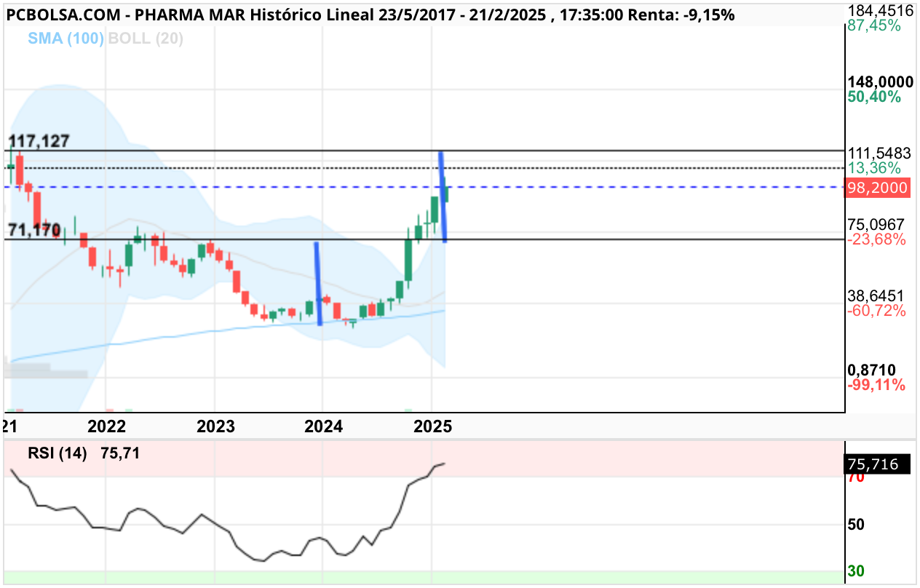Image resolution: width=920 pixels, height=588 pixels.
Task: Click the Renta: -9,15% return text
Action: pyautogui.click(x=682, y=15)
